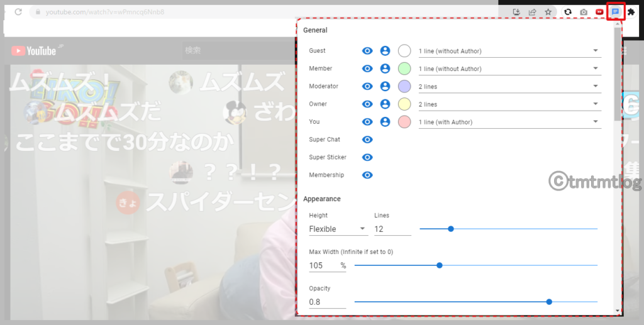Screen dimensions: 644x325
Task: Toggle Moderator avatar person icon
Action: click(x=385, y=86)
